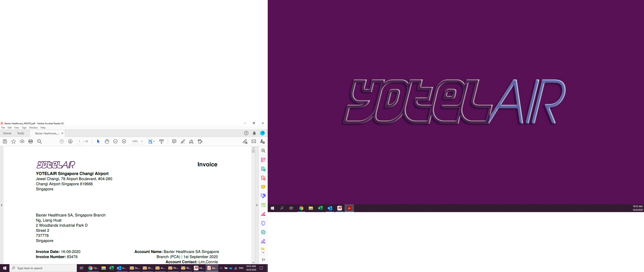Click the vertical scrollbar thumb

253,151
